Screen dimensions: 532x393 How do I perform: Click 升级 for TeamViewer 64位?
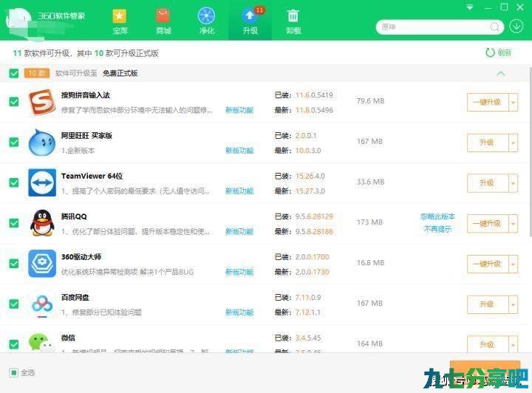(x=488, y=183)
